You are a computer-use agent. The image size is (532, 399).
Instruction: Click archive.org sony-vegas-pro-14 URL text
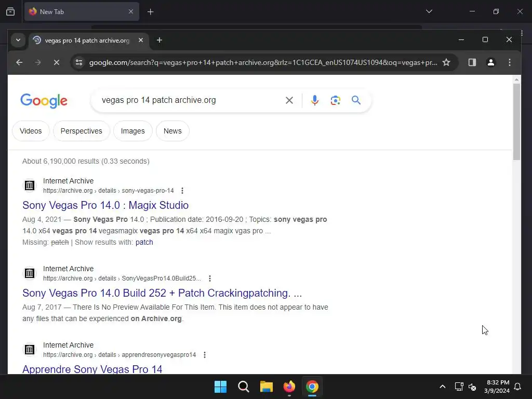(x=108, y=191)
